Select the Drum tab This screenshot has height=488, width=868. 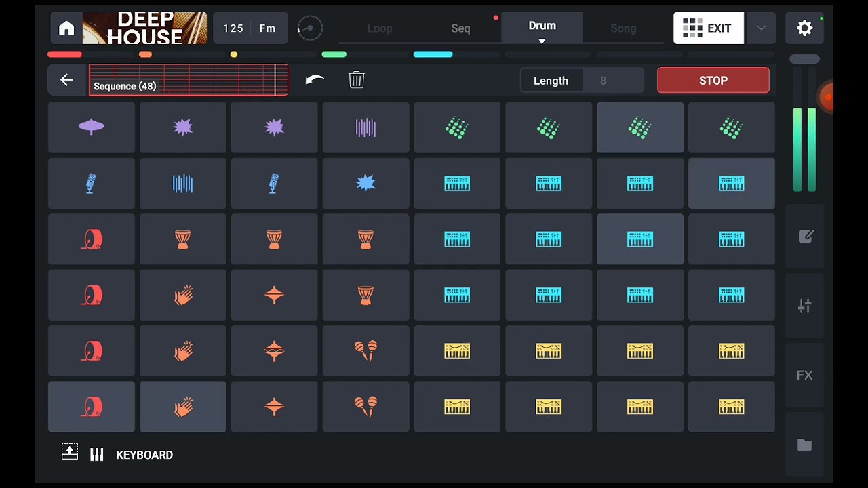click(542, 27)
